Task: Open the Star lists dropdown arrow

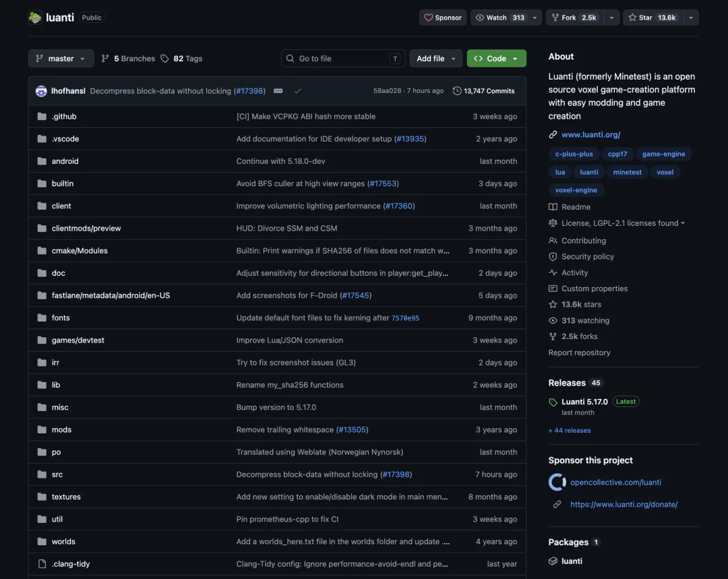Action: pyautogui.click(x=691, y=18)
